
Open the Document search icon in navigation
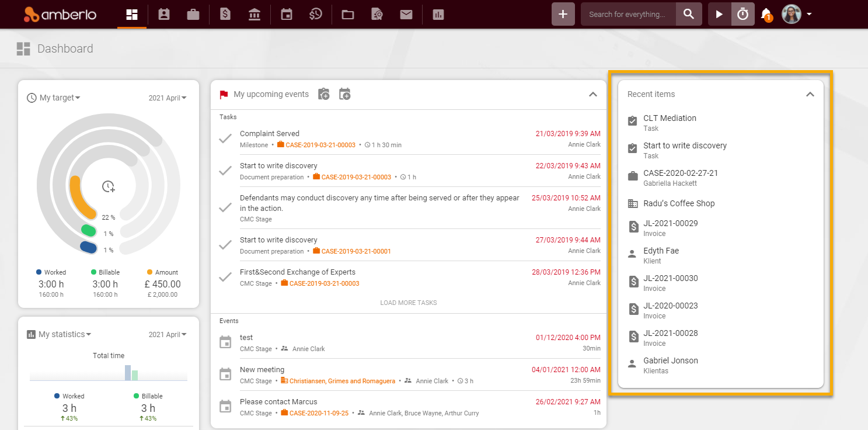[x=377, y=15]
